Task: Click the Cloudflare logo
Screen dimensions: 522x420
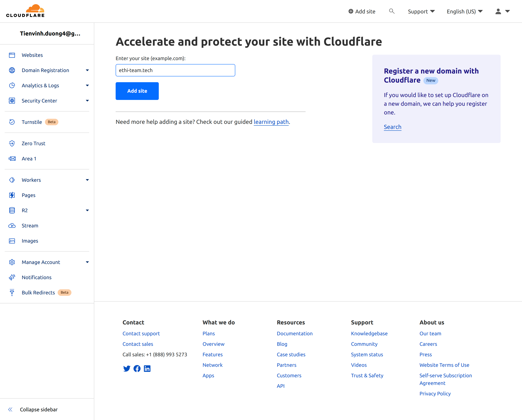Action: 25,11
